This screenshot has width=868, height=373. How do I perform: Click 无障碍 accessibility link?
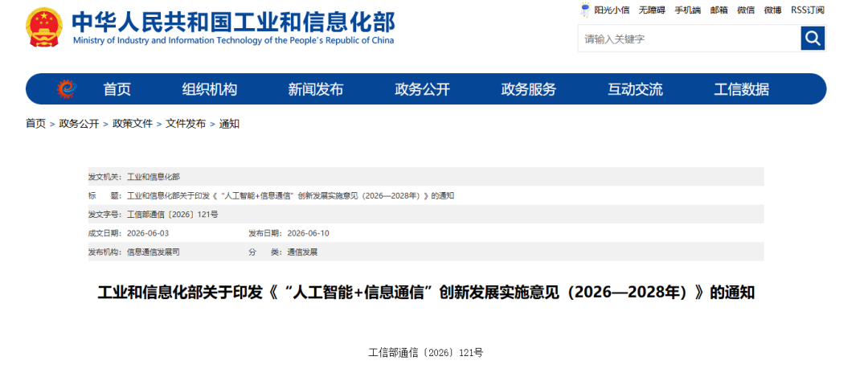[x=652, y=10]
